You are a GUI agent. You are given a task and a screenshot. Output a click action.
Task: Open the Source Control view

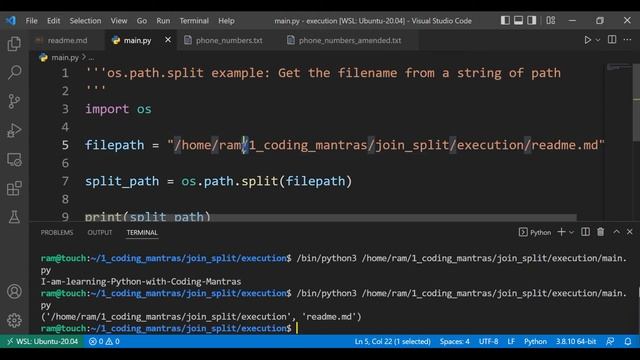point(14,101)
